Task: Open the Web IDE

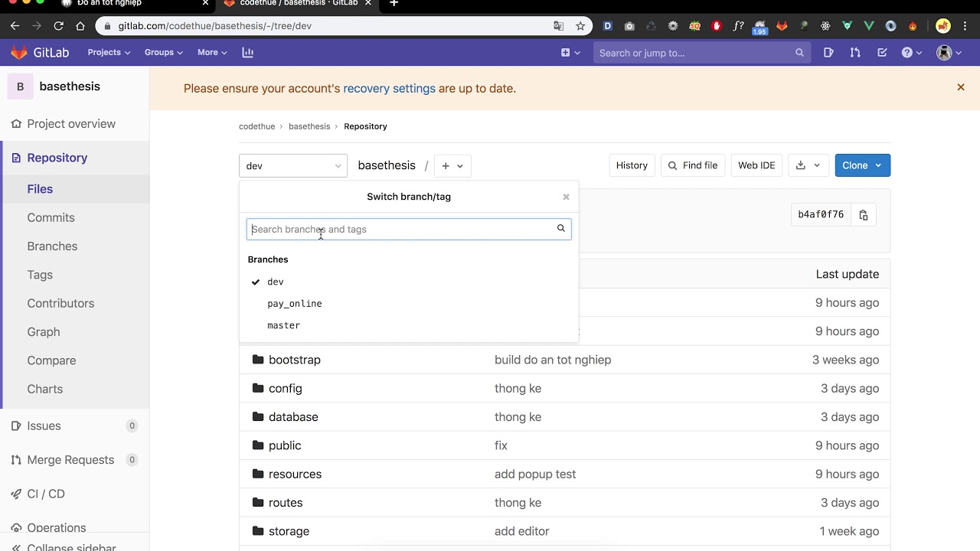Action: 756,165
